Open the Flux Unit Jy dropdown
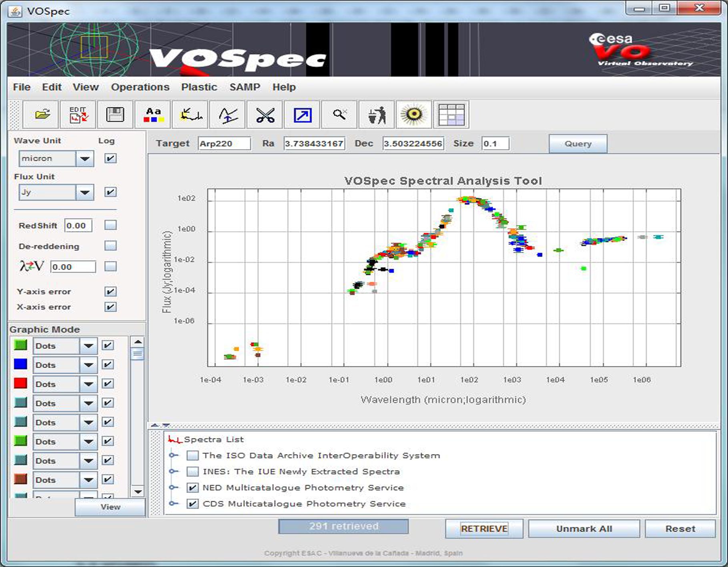 tap(84, 192)
